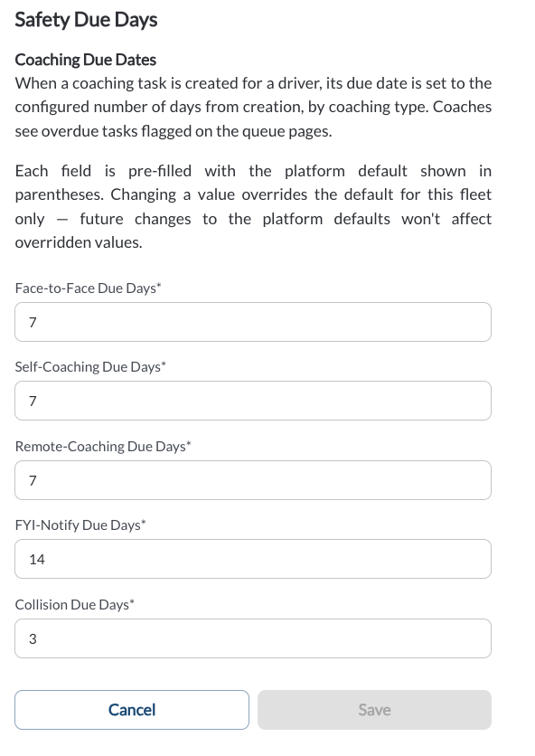Click the 'Self-Coaching Due Days' label text
Viewport: 535px width, 756px height.
click(88, 367)
